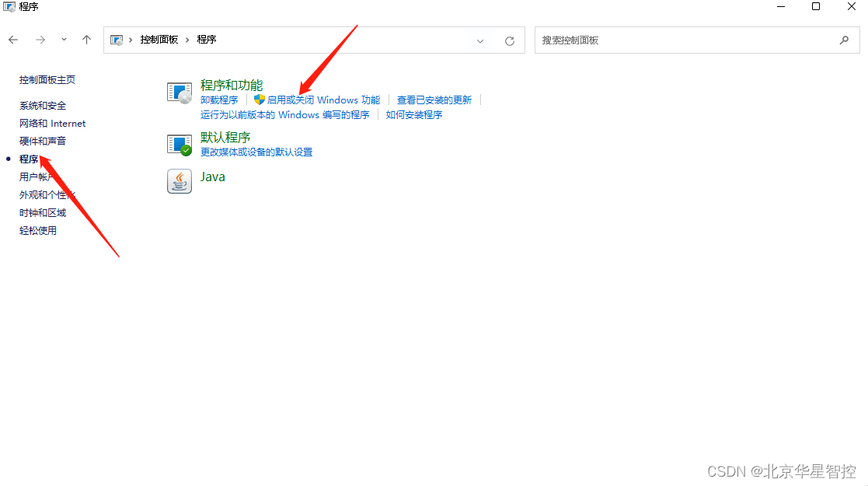Click the 搜索控制面板 search field
This screenshot has width=868, height=486.
pos(697,40)
